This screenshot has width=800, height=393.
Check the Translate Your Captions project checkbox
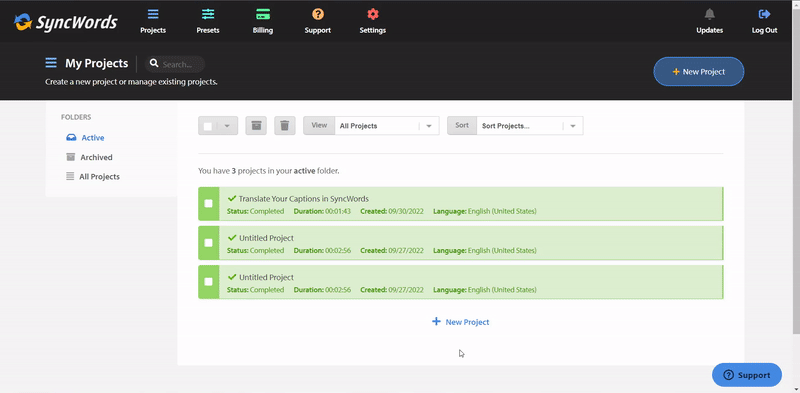click(x=208, y=204)
